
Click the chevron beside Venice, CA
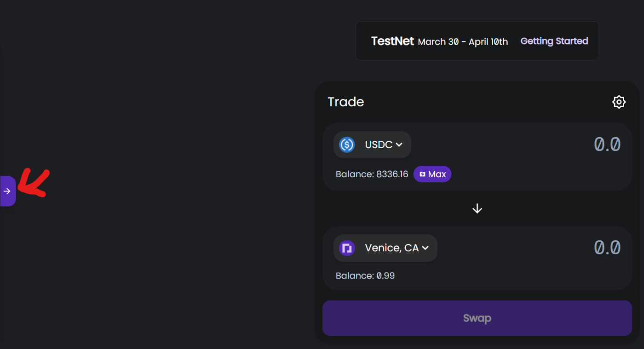[x=425, y=248]
